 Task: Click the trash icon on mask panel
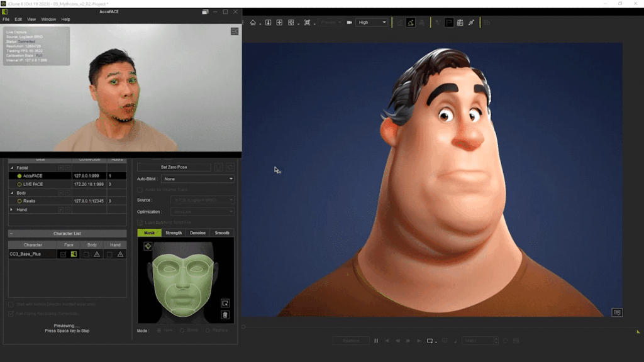[x=225, y=315]
